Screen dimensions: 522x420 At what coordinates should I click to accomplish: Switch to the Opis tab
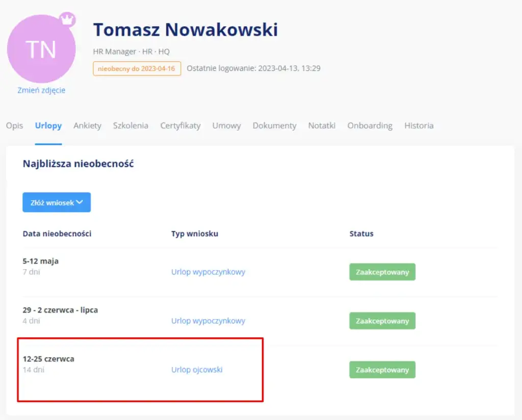point(14,125)
